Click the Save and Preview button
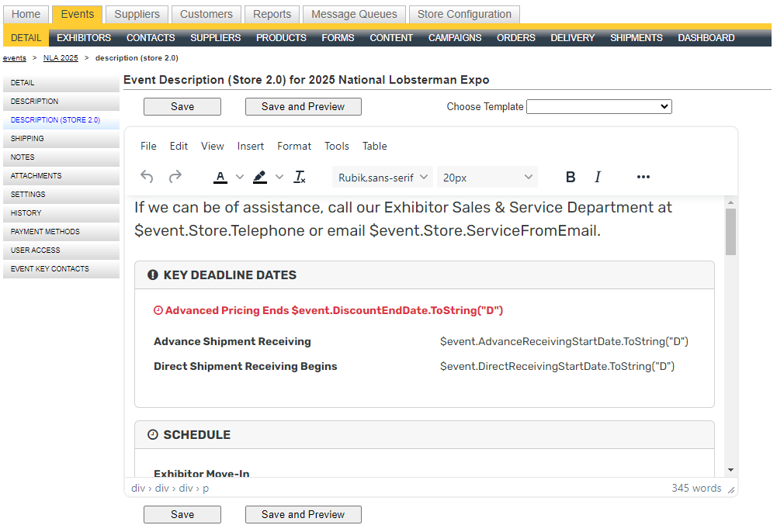 pyautogui.click(x=303, y=106)
